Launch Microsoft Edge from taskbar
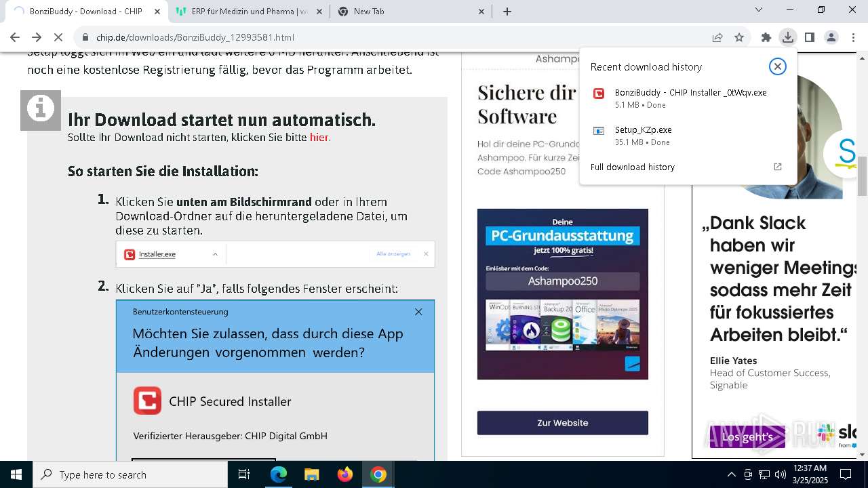 (x=279, y=474)
